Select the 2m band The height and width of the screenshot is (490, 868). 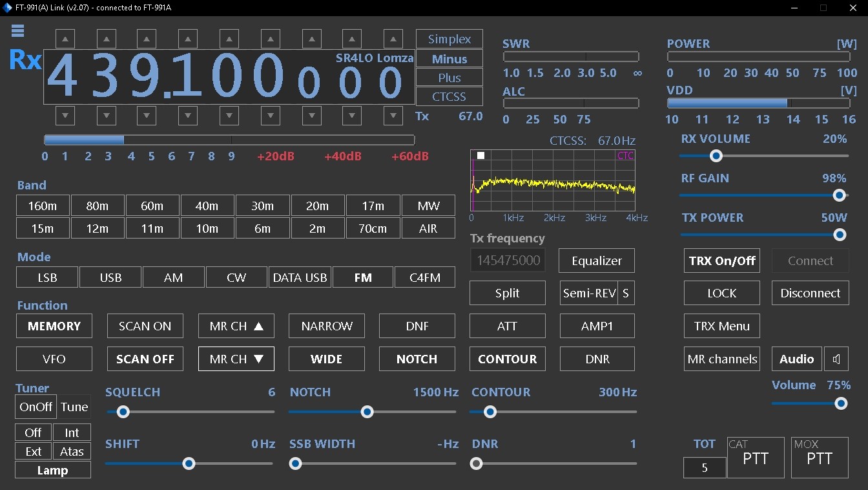pyautogui.click(x=317, y=228)
